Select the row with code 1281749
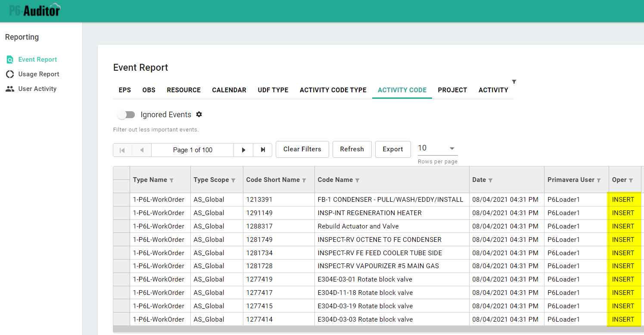 click(259, 240)
